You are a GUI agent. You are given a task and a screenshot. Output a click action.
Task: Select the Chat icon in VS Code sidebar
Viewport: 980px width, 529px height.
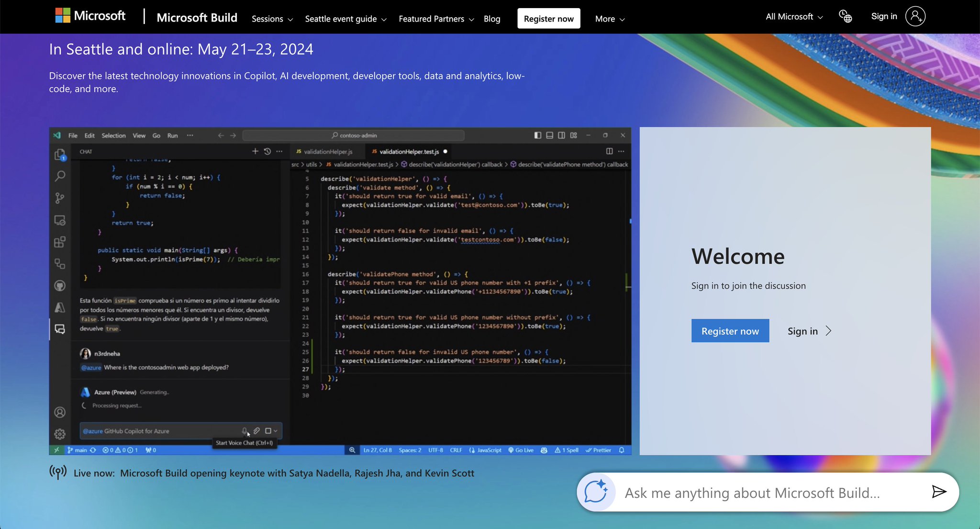60,329
